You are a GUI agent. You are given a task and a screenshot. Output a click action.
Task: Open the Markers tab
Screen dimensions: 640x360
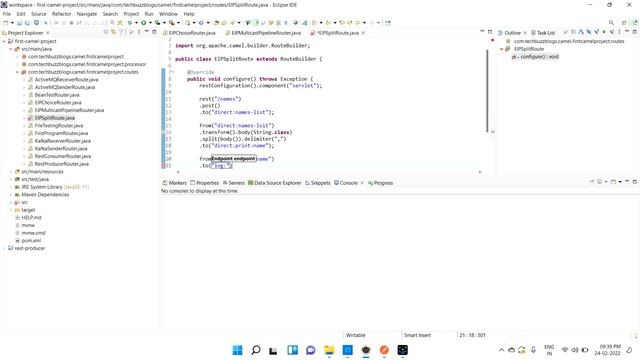pos(174,183)
